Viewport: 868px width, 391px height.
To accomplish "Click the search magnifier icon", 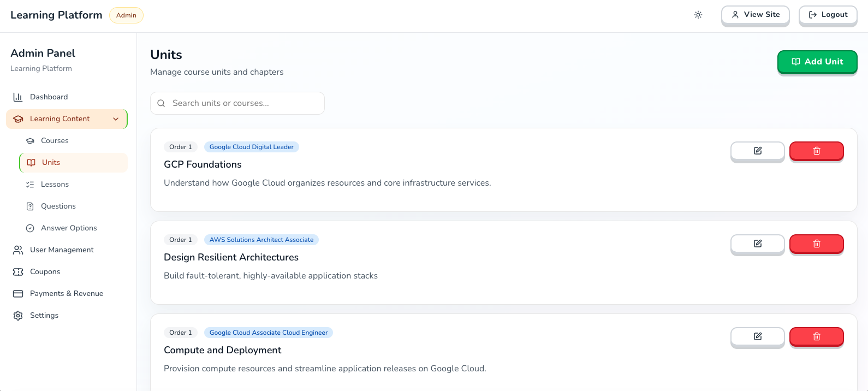I will pyautogui.click(x=161, y=103).
